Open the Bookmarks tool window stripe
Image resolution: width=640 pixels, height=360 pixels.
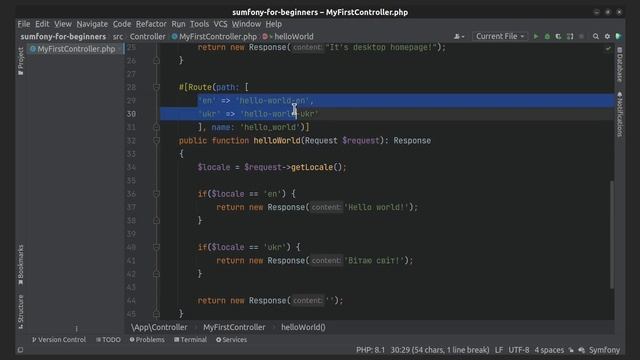[20, 265]
